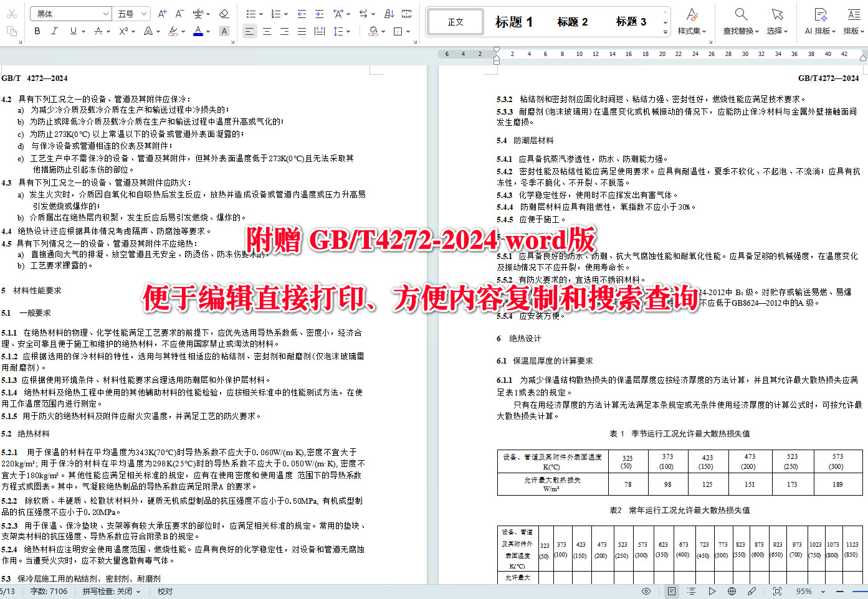
Task: Click the phonetic guide (wén) icon
Action: coord(198,14)
